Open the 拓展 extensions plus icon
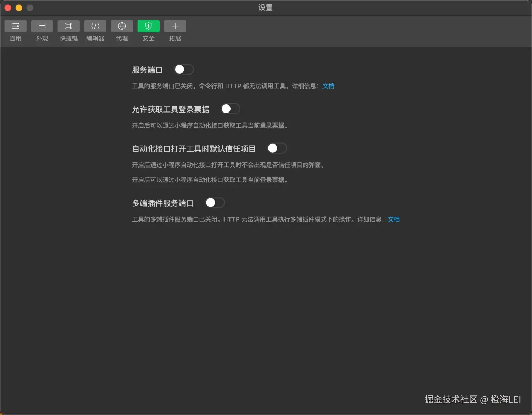The height and width of the screenshot is (415, 532). pyautogui.click(x=175, y=26)
